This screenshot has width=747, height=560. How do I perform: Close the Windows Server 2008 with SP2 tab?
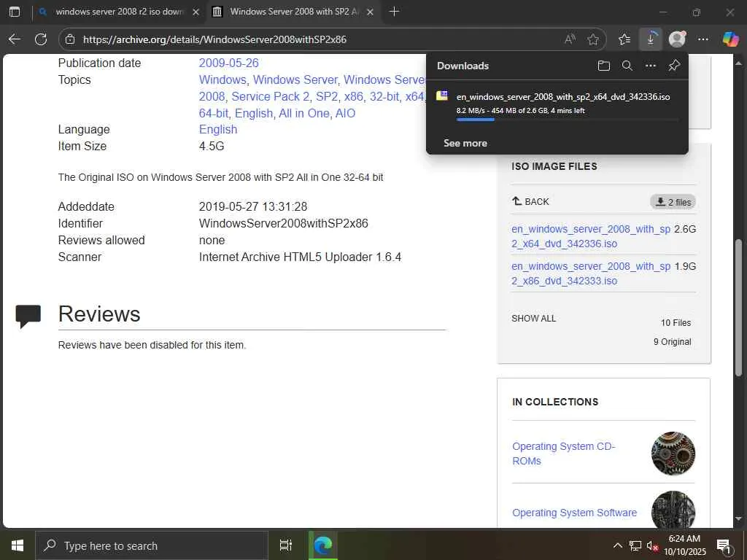coord(370,12)
